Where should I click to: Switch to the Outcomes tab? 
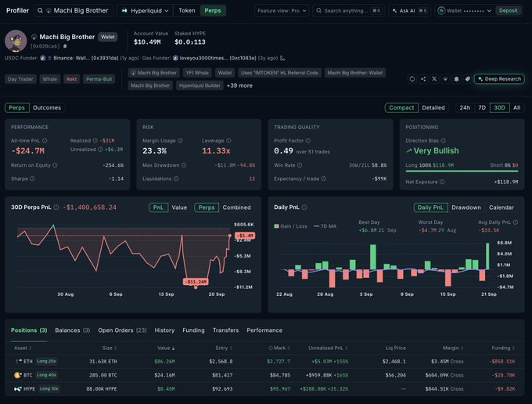tap(47, 108)
